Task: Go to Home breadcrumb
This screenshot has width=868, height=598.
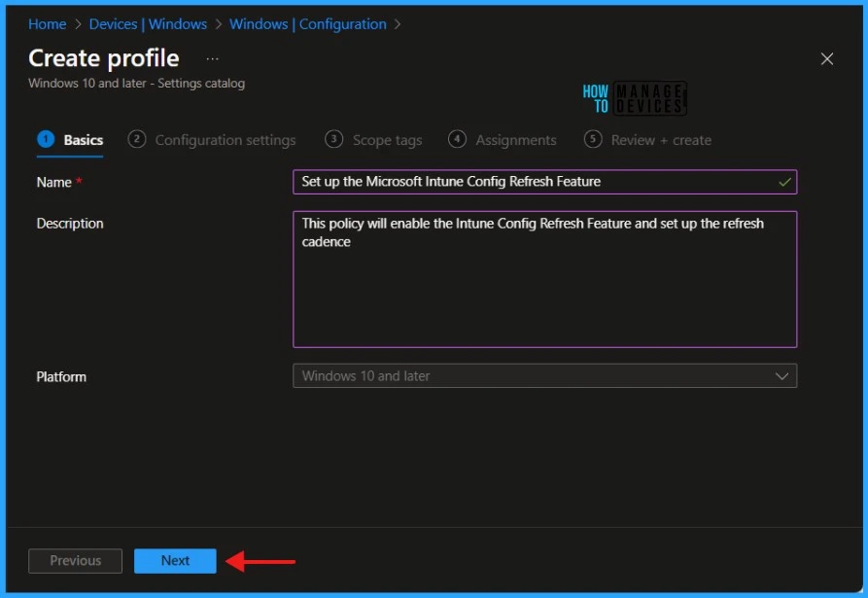Action: (x=47, y=23)
